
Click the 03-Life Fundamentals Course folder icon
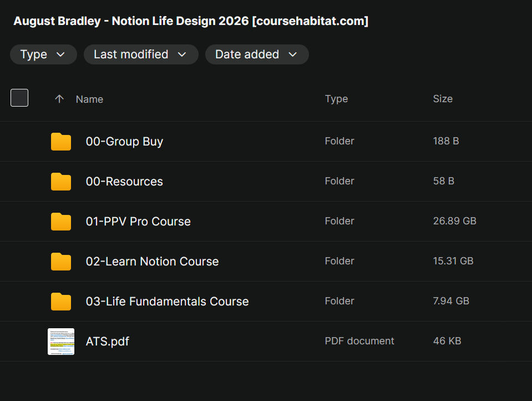61,302
